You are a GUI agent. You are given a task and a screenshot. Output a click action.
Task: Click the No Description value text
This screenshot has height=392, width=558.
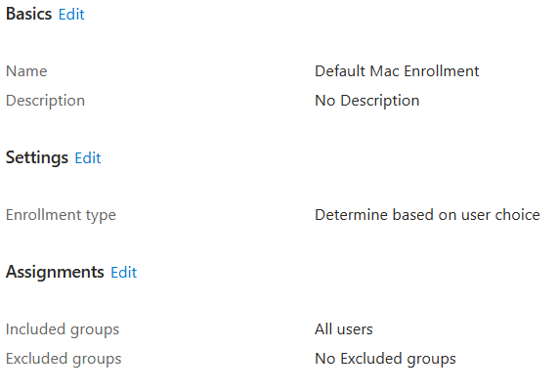(x=366, y=101)
